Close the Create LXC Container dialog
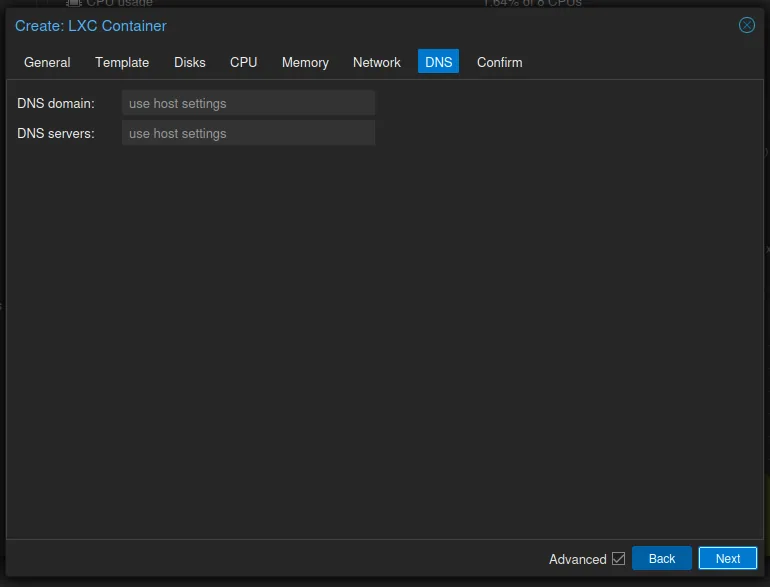Viewport: 770px width, 587px height. tap(746, 25)
